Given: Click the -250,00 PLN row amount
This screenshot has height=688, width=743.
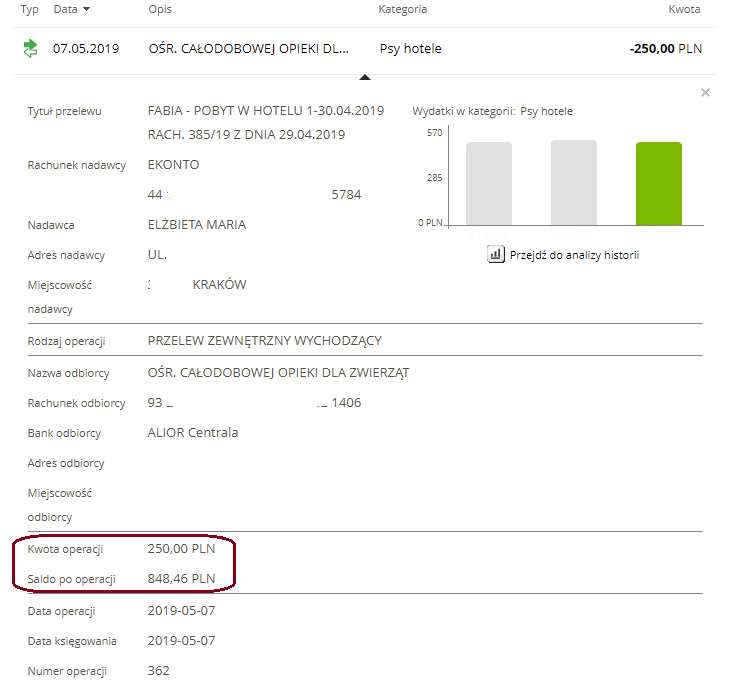Looking at the screenshot, I should [x=665, y=48].
